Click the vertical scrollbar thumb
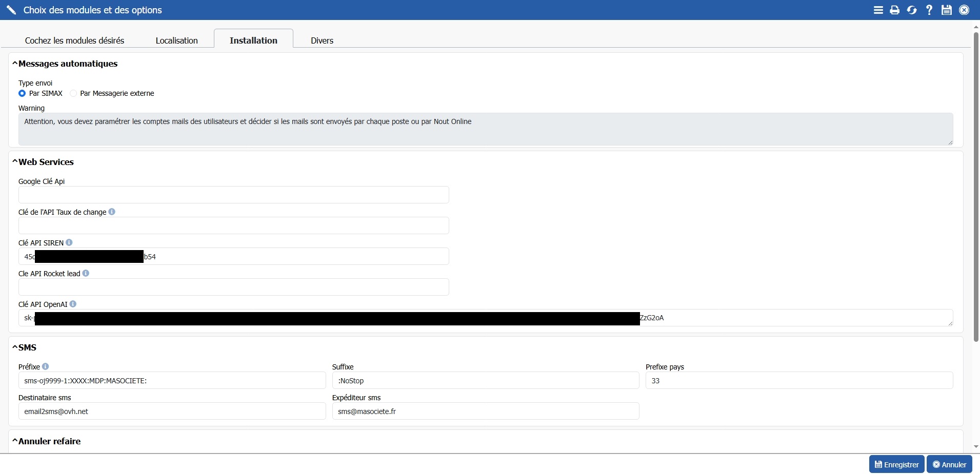Screen dimensions: 980x474 point(976,184)
